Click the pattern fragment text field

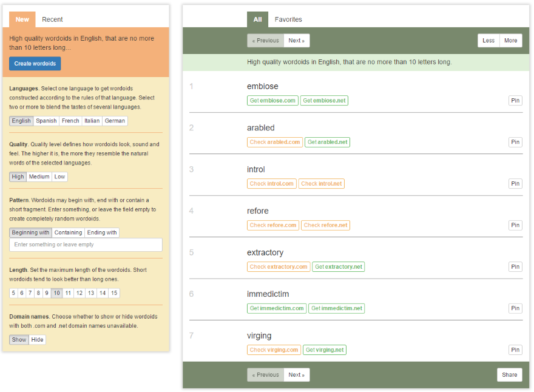click(86, 245)
